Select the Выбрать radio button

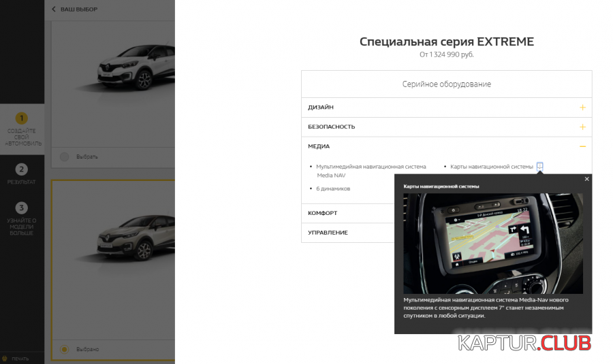tap(65, 156)
